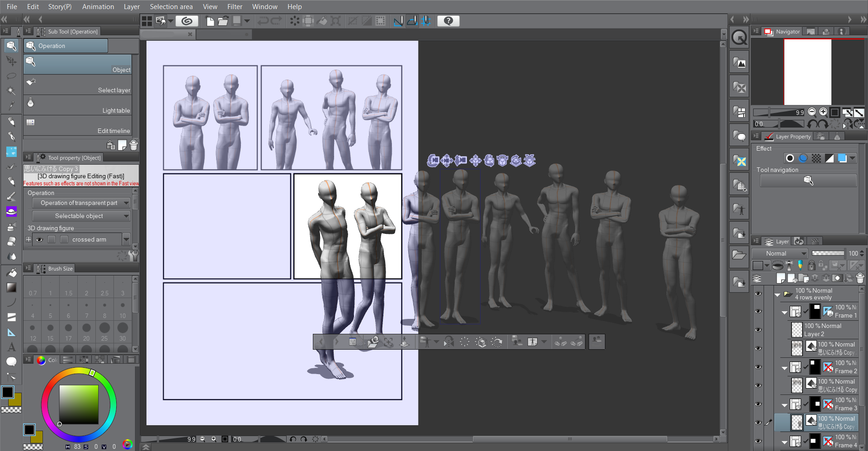868x451 pixels.
Task: Open the Edit timeline sub tool
Action: coord(77,125)
